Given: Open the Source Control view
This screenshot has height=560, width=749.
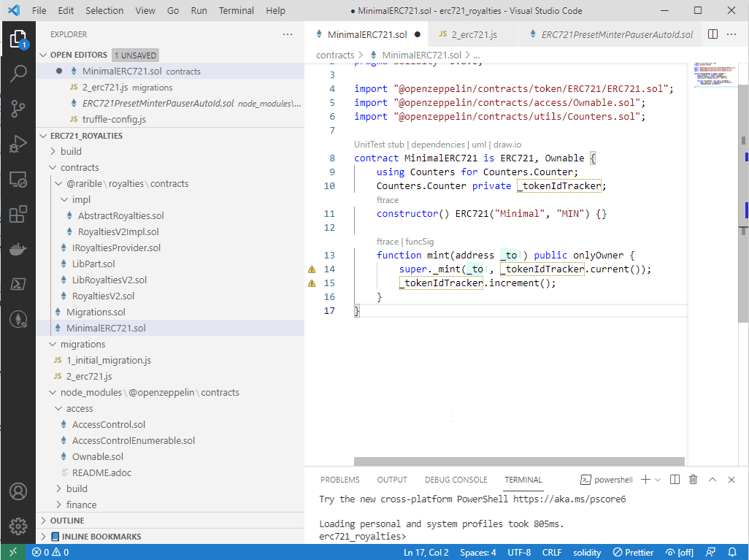Looking at the screenshot, I should pos(18,109).
